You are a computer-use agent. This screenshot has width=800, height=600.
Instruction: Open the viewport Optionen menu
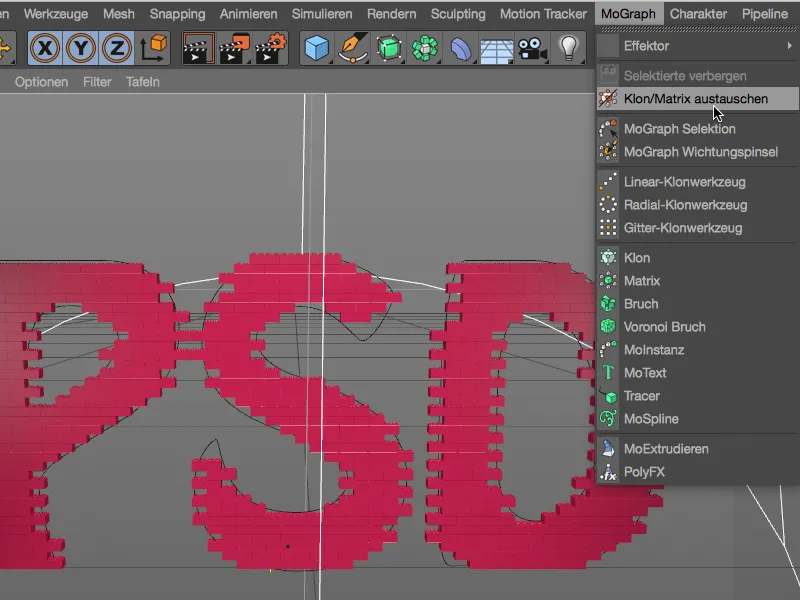41,82
